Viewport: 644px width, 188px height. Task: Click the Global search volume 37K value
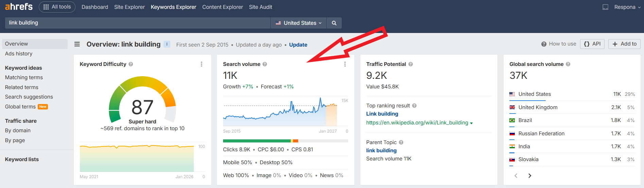519,75
